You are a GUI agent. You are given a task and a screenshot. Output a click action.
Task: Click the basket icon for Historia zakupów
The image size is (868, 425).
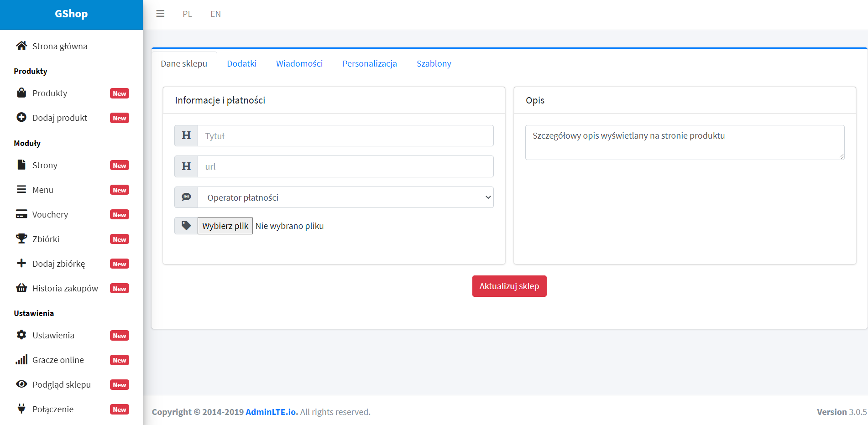click(21, 288)
